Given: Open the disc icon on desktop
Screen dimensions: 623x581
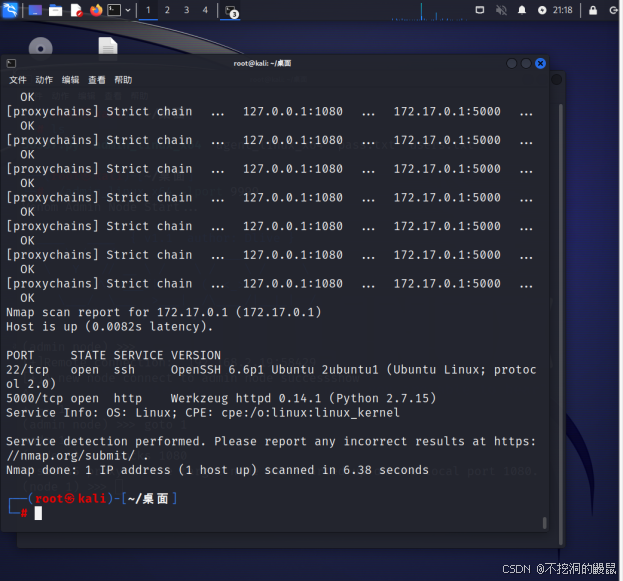Looking at the screenshot, I should point(40,47).
